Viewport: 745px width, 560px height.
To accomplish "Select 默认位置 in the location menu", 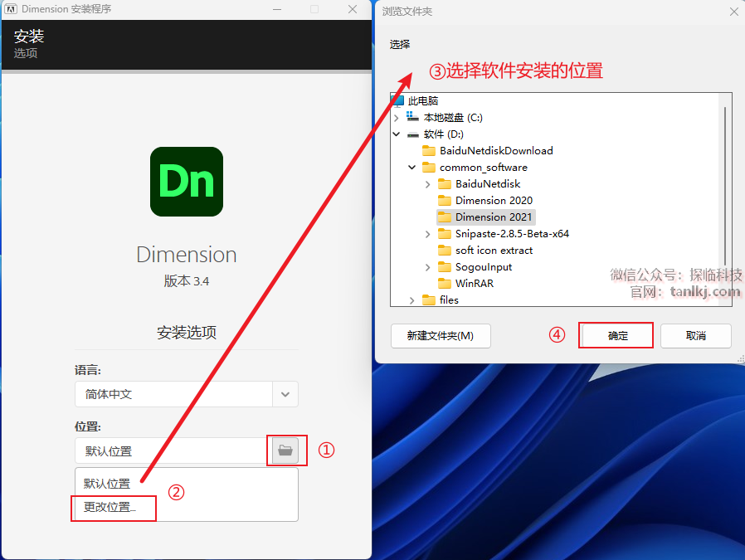I will [107, 484].
